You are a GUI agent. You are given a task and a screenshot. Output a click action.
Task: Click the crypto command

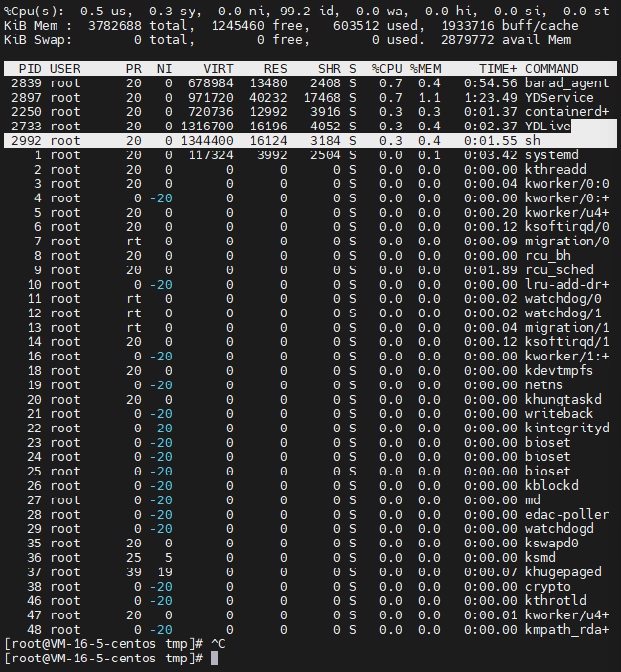click(x=548, y=586)
